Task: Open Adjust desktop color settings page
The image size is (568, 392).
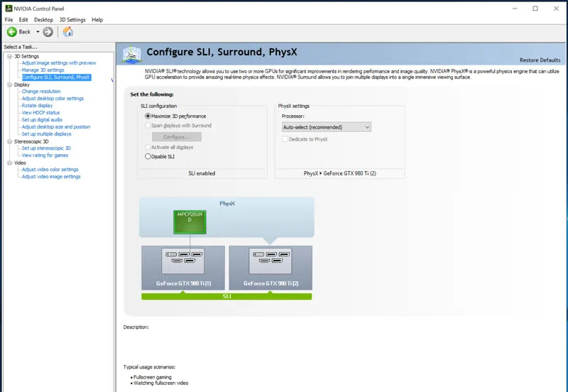Action: tap(53, 99)
